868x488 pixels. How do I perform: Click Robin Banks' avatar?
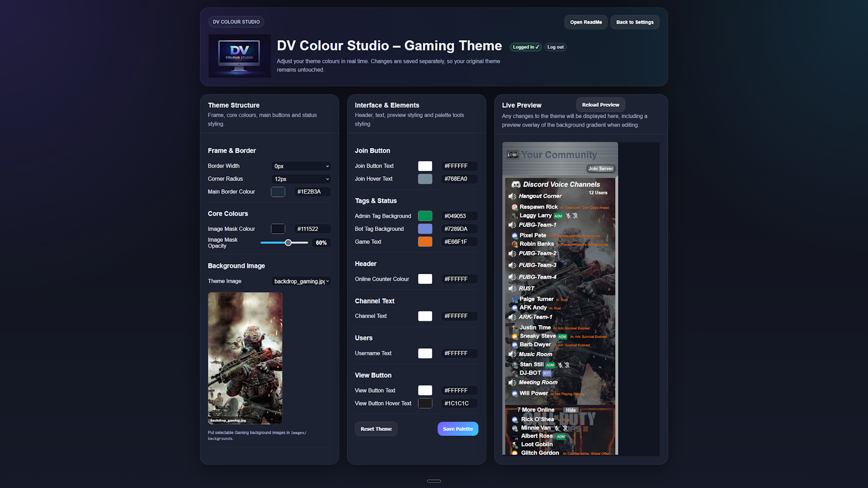[x=515, y=245]
